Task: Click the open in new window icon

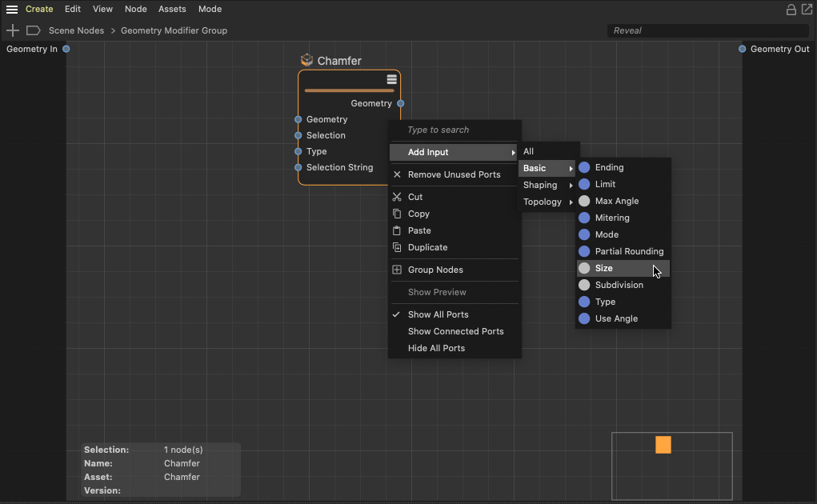Action: (806, 10)
